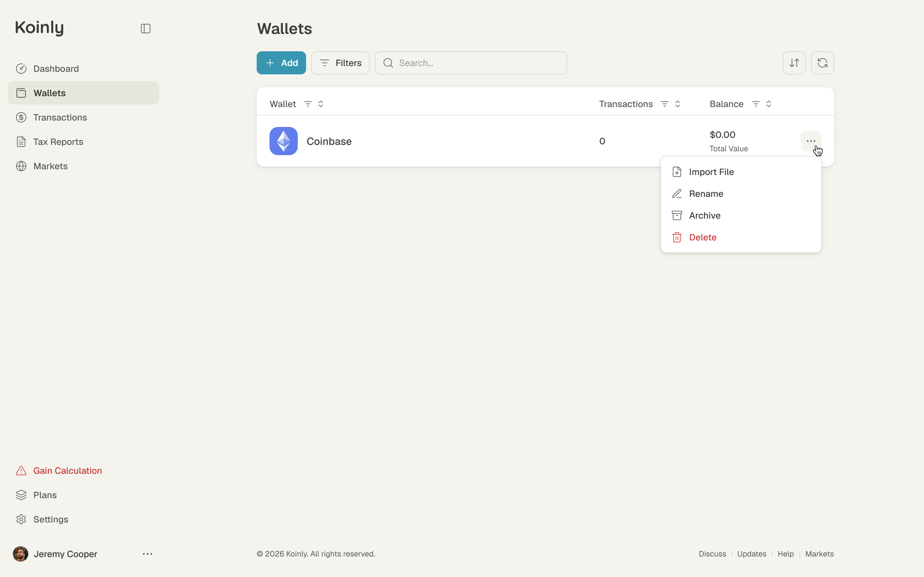924x577 pixels.
Task: Click the three-dot menu on Coinbase row
Action: (x=811, y=141)
